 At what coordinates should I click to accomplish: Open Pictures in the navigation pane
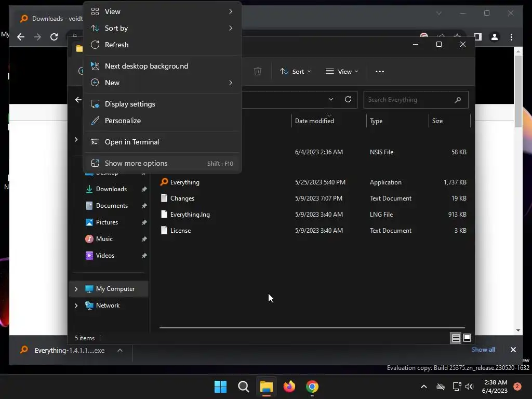(107, 222)
